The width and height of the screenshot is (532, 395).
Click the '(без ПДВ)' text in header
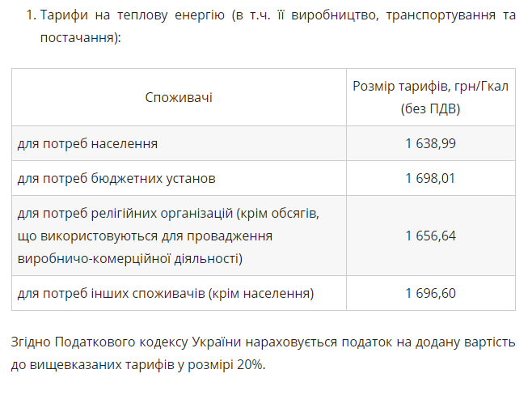[x=431, y=109]
